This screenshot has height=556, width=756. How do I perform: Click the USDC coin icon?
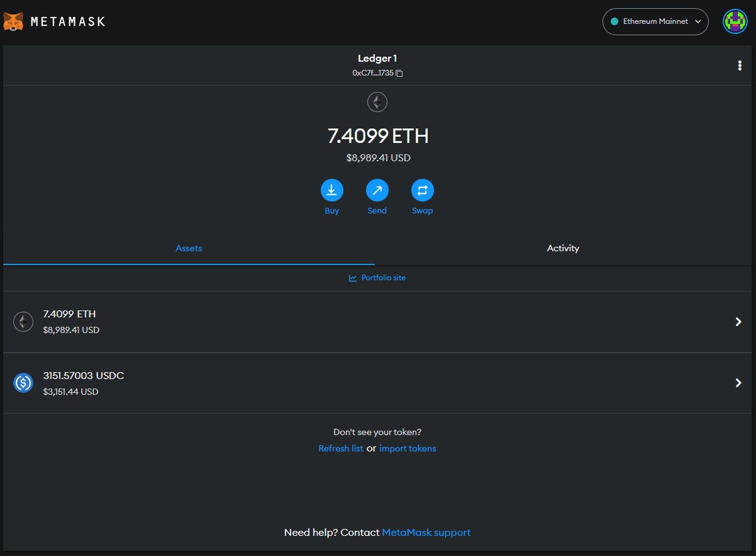coord(23,383)
